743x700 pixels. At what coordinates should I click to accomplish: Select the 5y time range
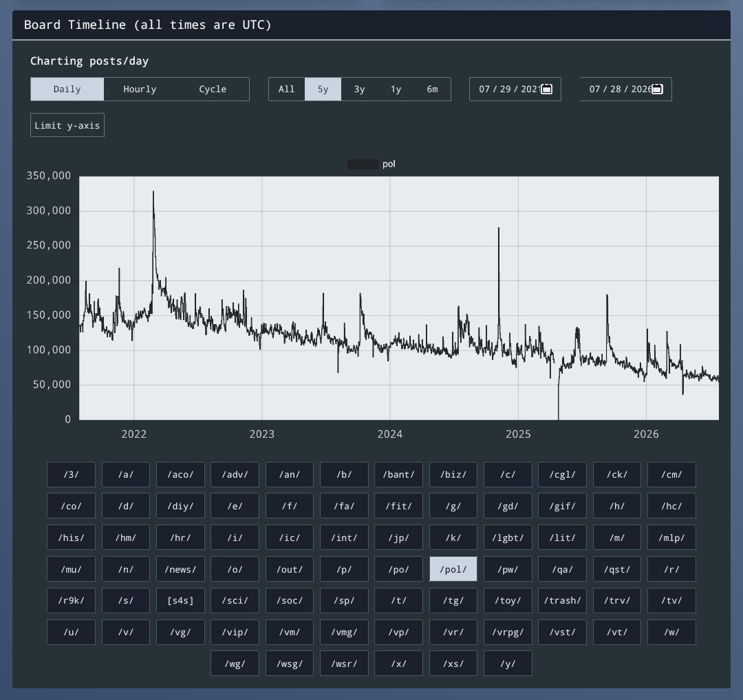(x=323, y=89)
